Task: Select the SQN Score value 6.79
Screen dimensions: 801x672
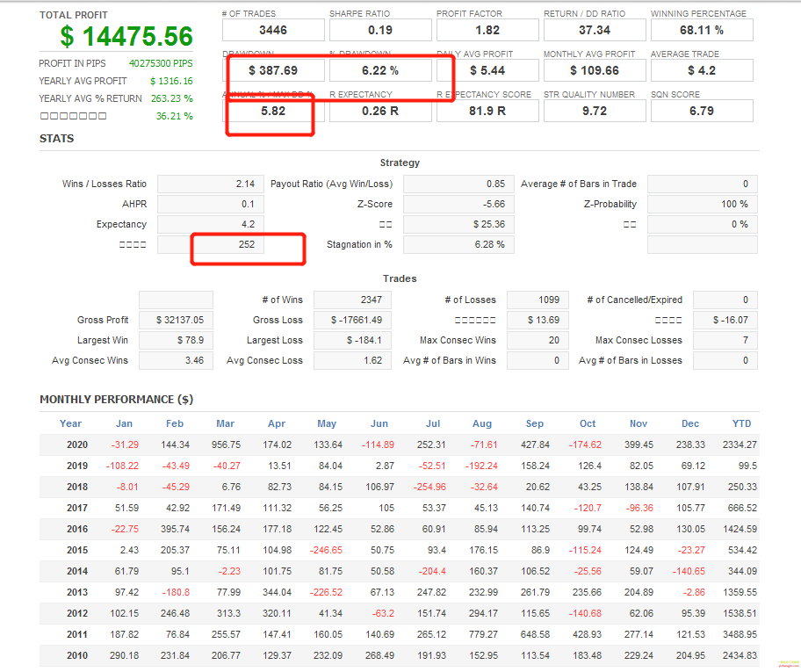Action: (702, 111)
